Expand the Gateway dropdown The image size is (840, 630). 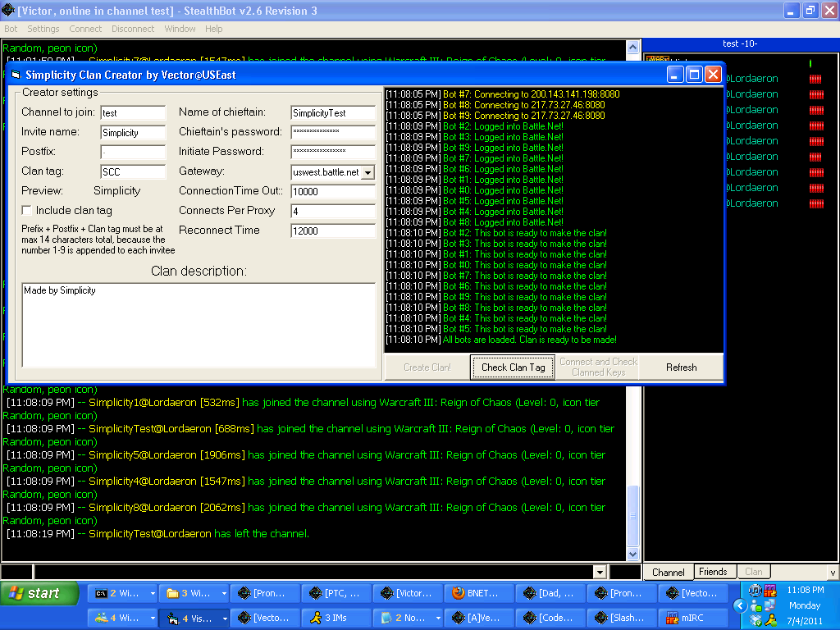coord(368,172)
